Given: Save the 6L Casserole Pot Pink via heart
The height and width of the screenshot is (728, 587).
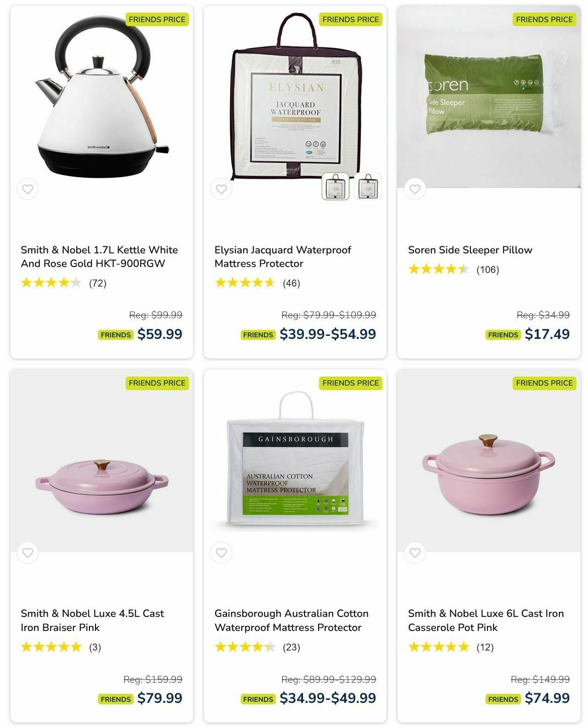Looking at the screenshot, I should pyautogui.click(x=415, y=553).
